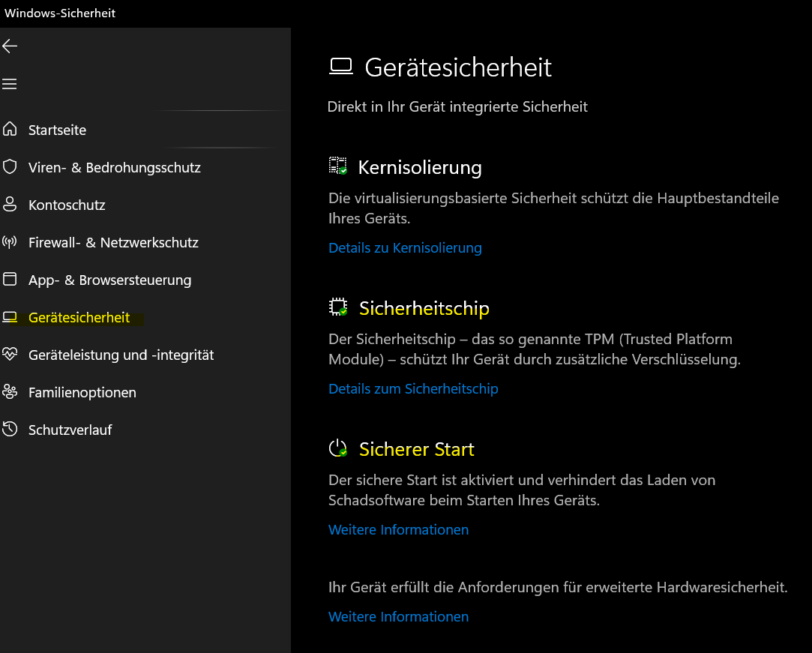Open Startseite from the sidebar
The width and height of the screenshot is (812, 653).
[57, 130]
